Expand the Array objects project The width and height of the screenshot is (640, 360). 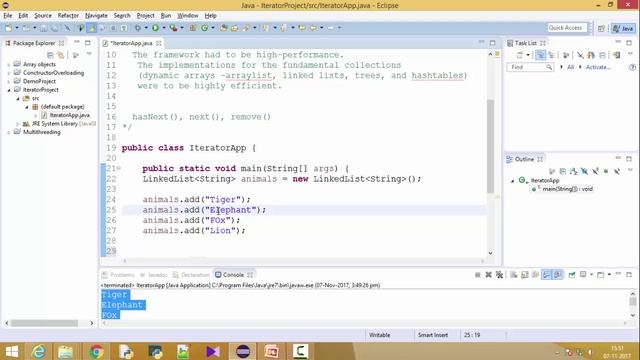point(9,64)
